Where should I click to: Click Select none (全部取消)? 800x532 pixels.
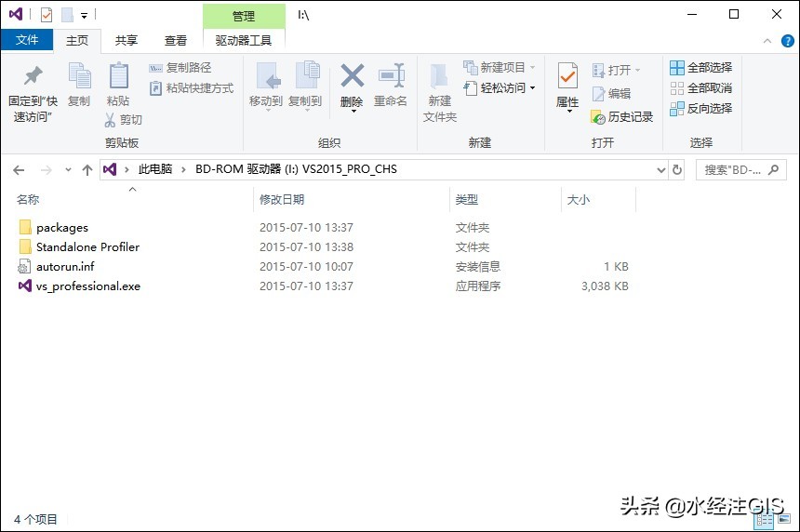coord(701,88)
